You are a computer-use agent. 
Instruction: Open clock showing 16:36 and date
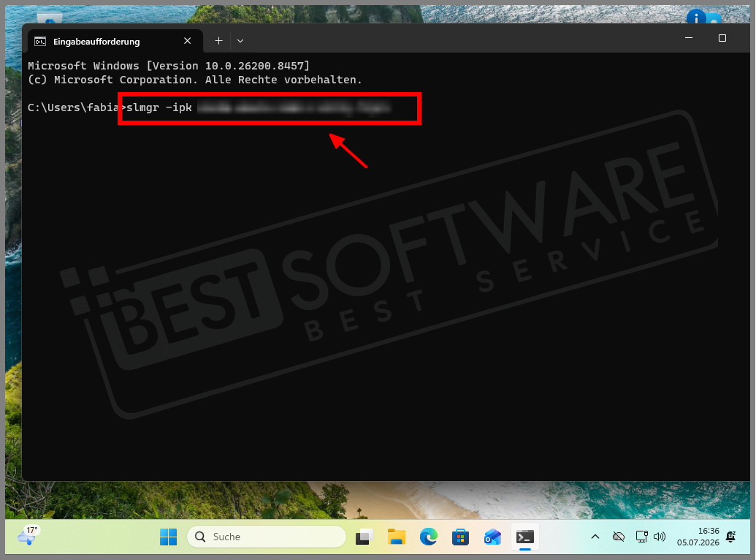point(698,537)
